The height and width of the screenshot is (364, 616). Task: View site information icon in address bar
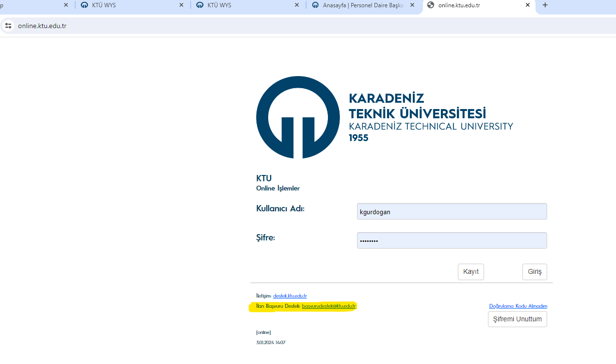(8, 26)
